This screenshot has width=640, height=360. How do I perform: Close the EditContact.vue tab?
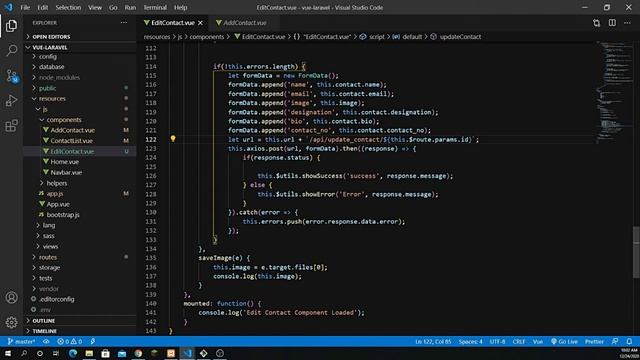[200, 23]
